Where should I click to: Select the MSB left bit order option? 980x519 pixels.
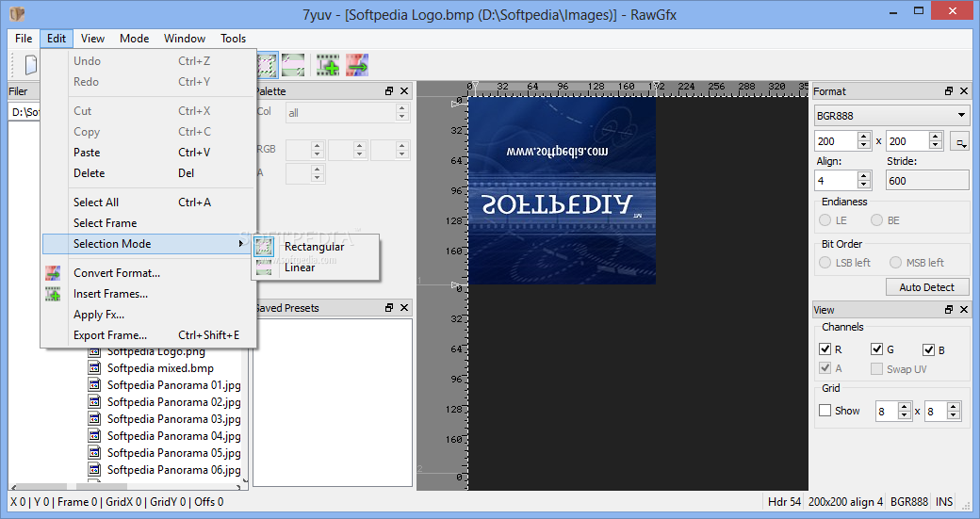click(895, 262)
